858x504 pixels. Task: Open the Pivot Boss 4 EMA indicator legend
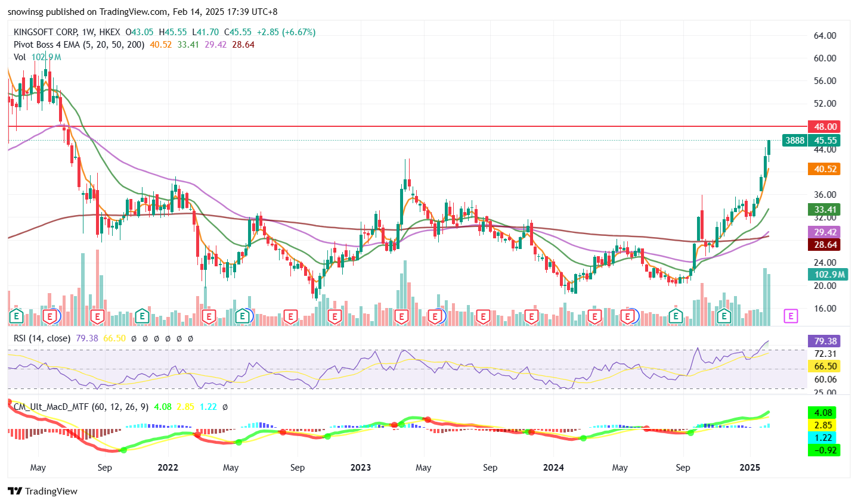click(x=79, y=45)
